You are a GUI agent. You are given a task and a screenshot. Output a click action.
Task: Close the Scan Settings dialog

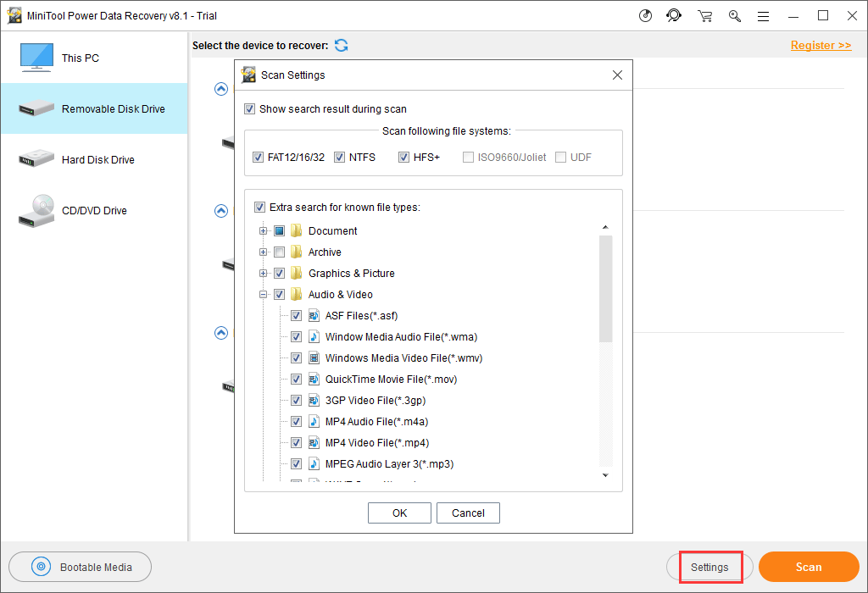(617, 75)
